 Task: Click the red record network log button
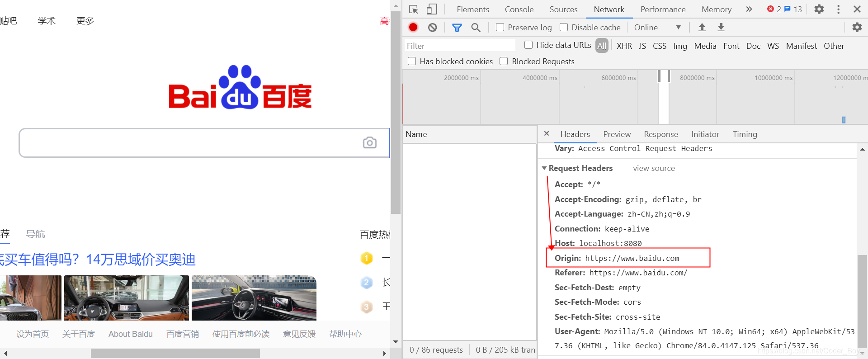(413, 27)
